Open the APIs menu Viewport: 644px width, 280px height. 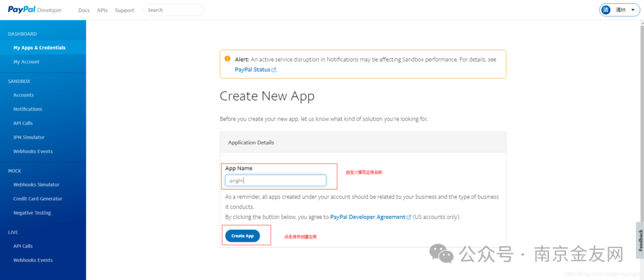click(x=102, y=11)
